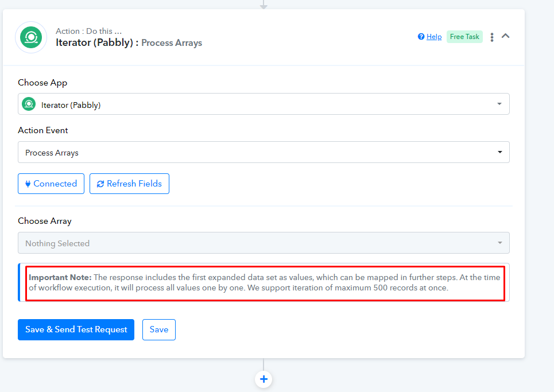Expand the Choose Array Nothing Selected dropdown

pos(264,243)
